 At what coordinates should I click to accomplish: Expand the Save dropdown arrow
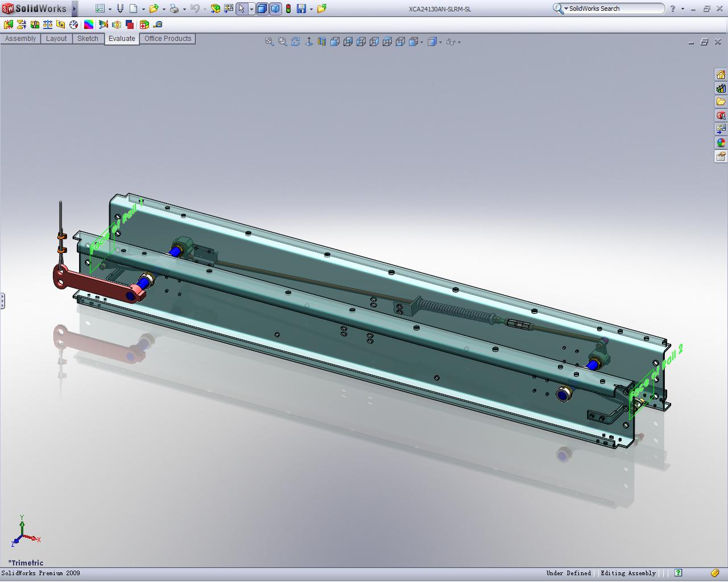pyautogui.click(x=311, y=9)
